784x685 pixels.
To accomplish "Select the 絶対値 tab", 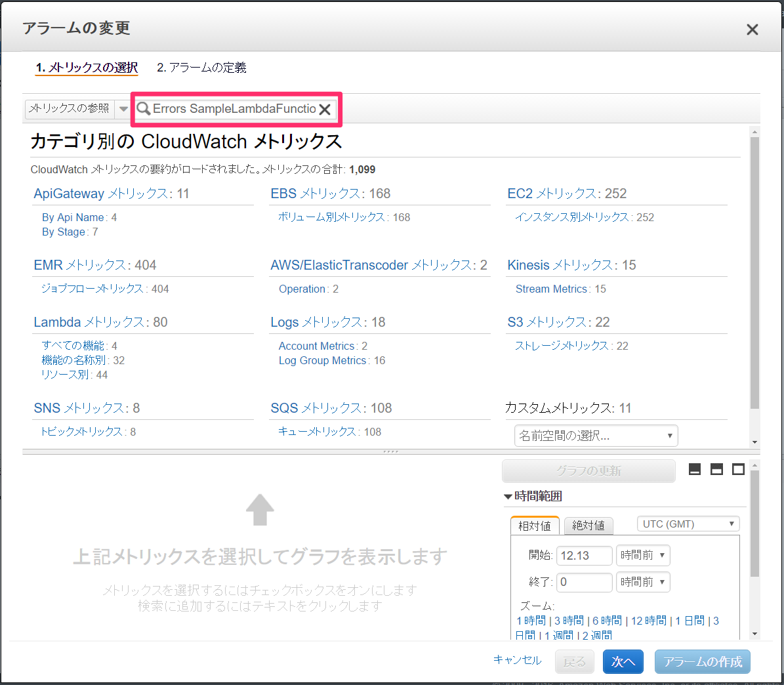I will tap(588, 526).
